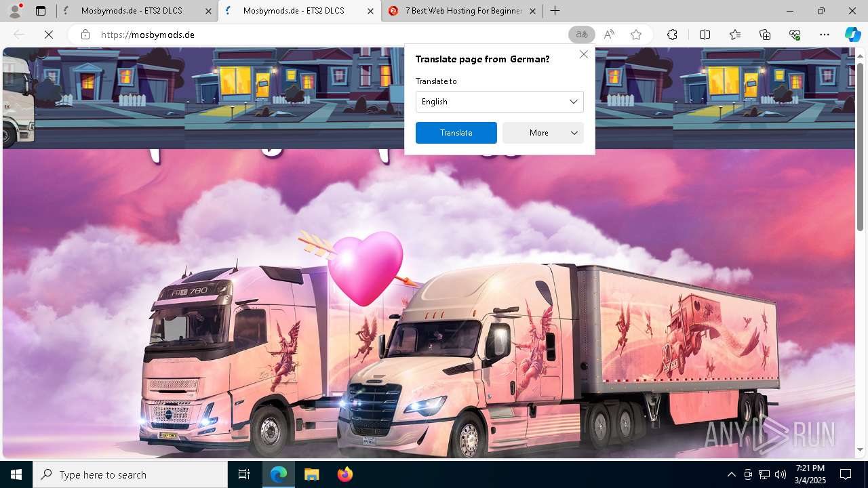This screenshot has width=868, height=488.
Task: Open the Favorites list
Action: pos(735,35)
